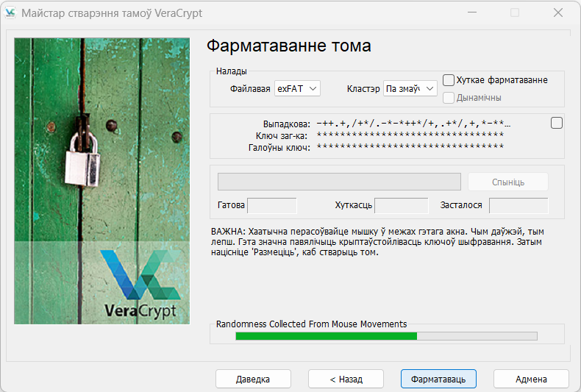The image size is (581, 392).
Task: Go back with the < Назад button
Action: (346, 379)
